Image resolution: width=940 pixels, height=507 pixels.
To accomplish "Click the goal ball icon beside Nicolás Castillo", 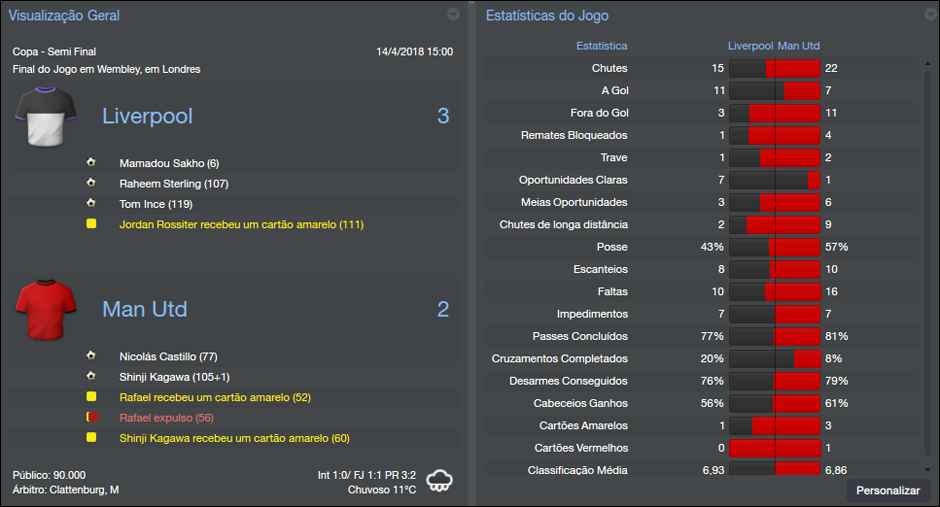I will tap(91, 356).
